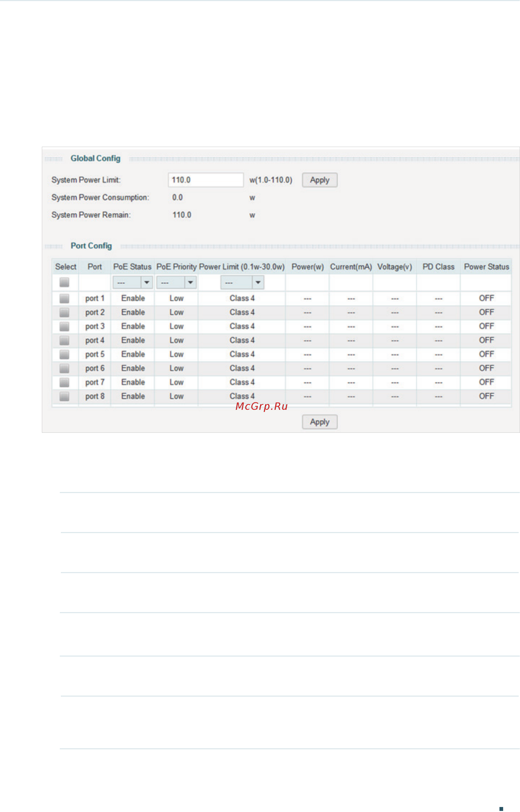Click OFF power status for port 8
520x812 pixels.
point(486,396)
